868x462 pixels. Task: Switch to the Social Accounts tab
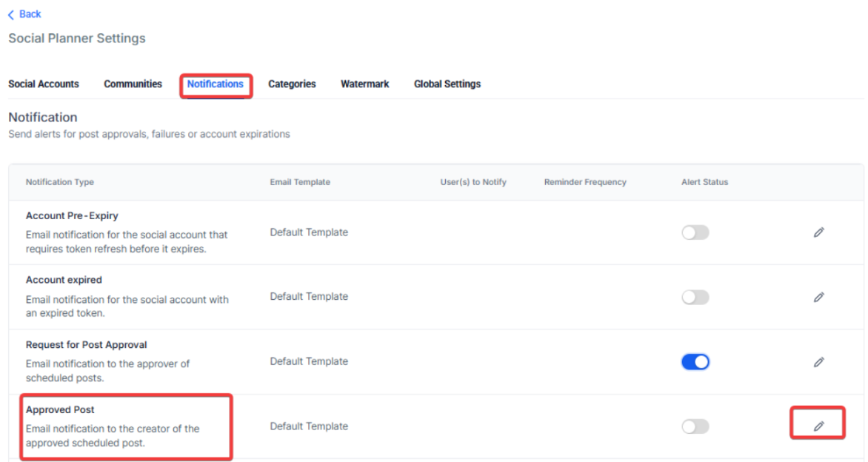click(44, 84)
